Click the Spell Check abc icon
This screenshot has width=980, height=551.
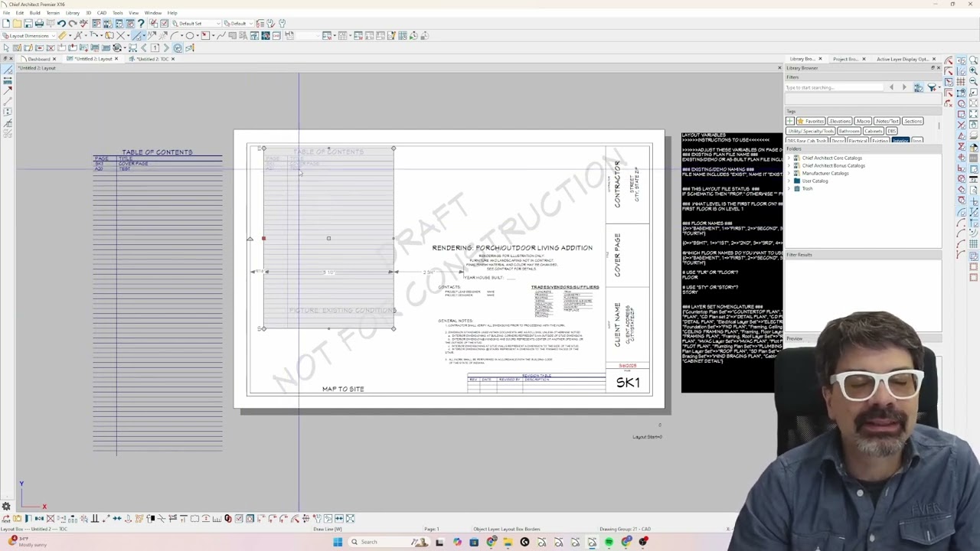pyautogui.click(x=83, y=24)
